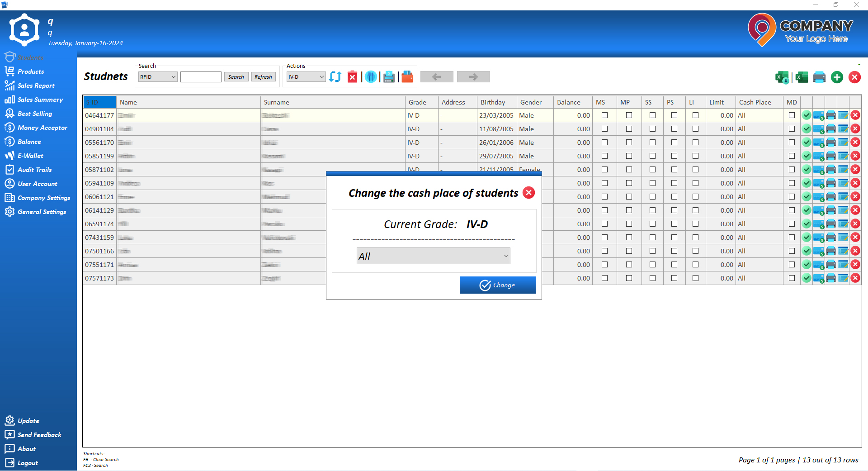Check the MS checkbox for student 04641177
Viewport: 868px width, 471px height.
(604, 115)
